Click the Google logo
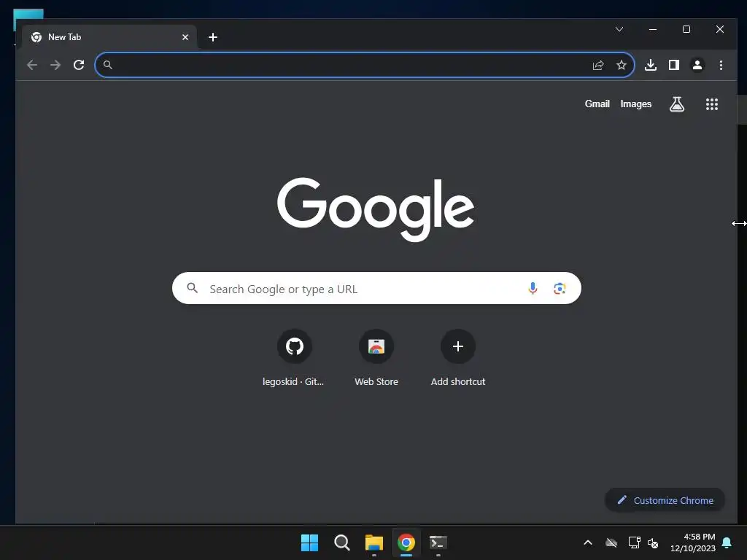This screenshot has width=747, height=560. tap(376, 209)
